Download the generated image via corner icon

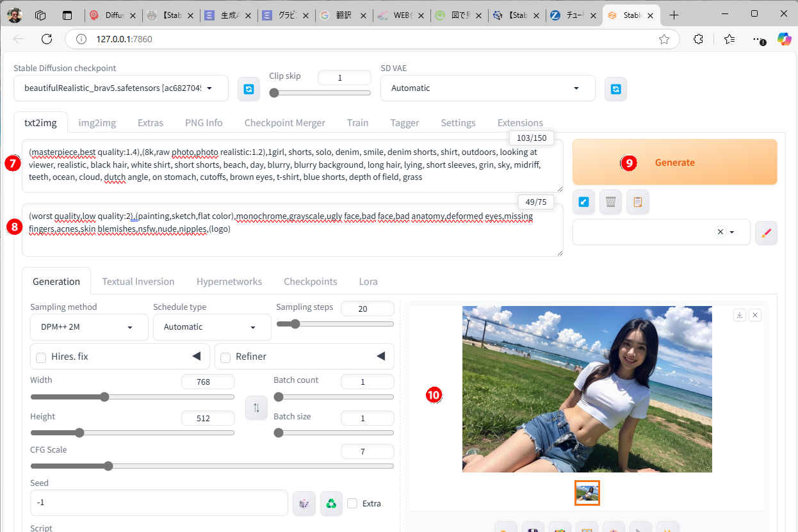[740, 315]
